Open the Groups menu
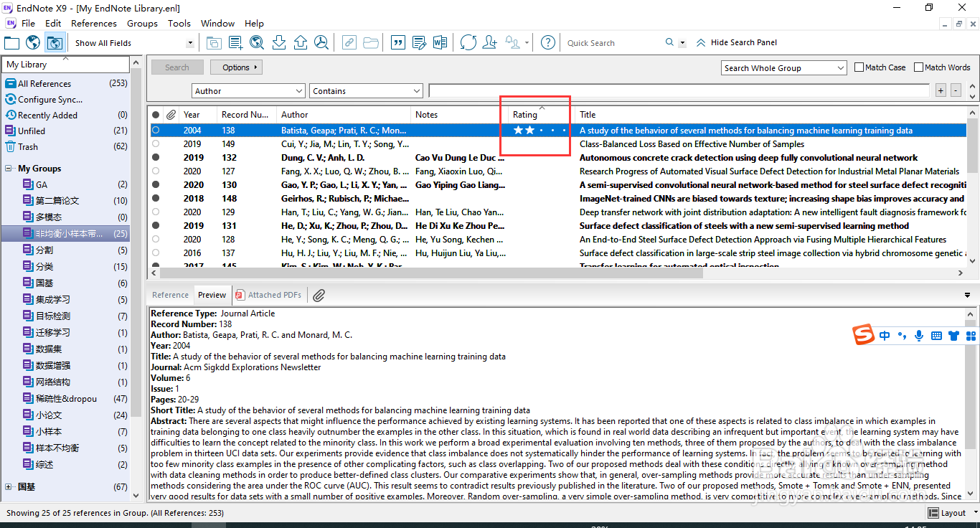 tap(142, 23)
